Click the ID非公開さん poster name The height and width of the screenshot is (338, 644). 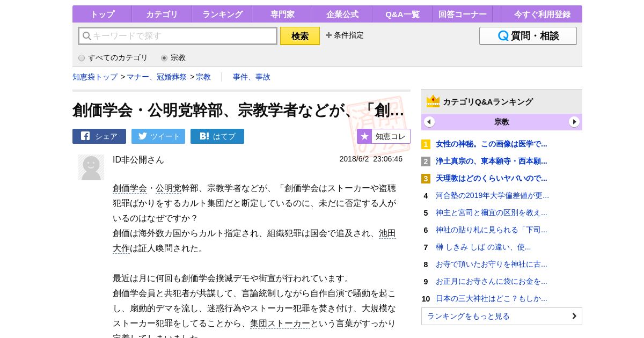pyautogui.click(x=138, y=160)
